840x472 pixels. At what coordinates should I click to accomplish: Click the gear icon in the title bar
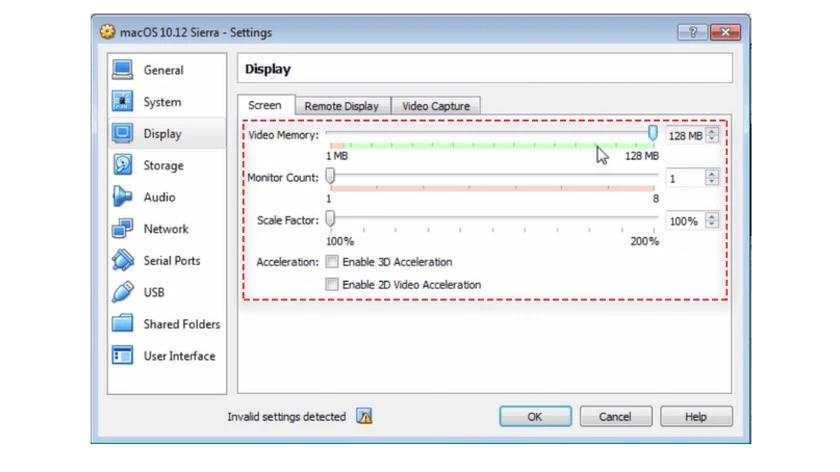(107, 32)
